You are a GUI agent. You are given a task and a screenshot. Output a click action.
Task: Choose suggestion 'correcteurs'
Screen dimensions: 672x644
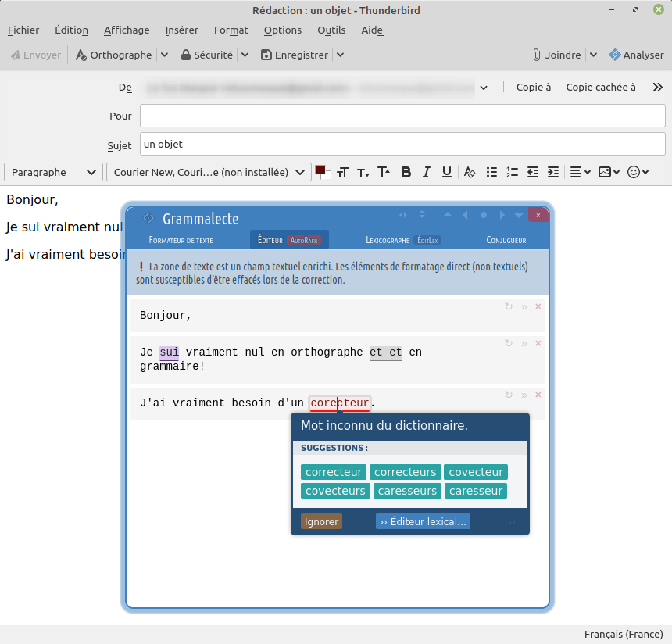click(405, 472)
